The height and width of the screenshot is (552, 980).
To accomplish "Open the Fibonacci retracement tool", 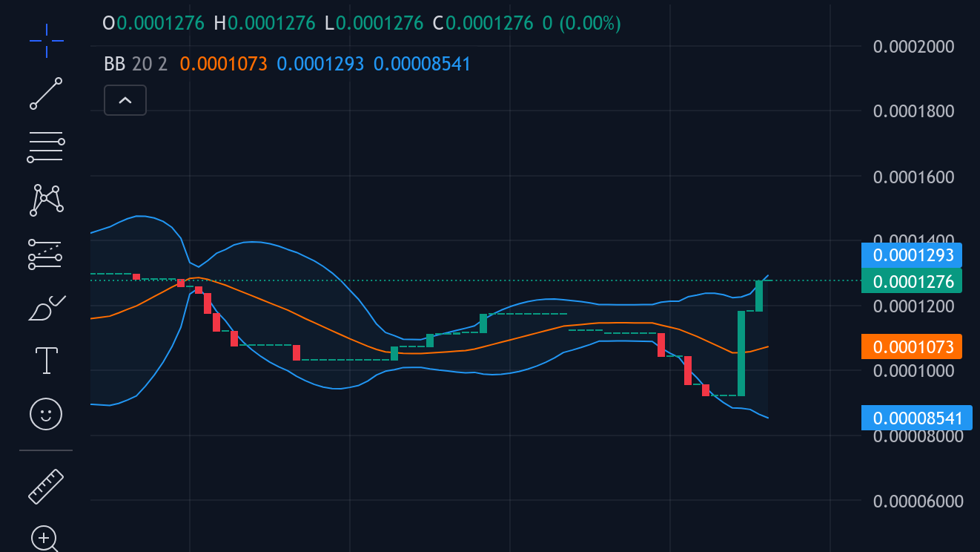I will [x=46, y=148].
